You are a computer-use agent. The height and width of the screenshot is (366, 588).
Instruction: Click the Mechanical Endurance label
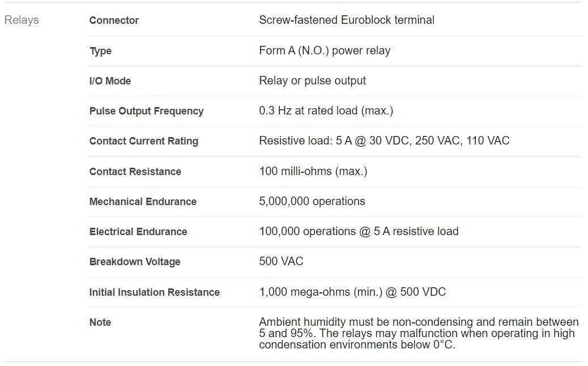(143, 202)
